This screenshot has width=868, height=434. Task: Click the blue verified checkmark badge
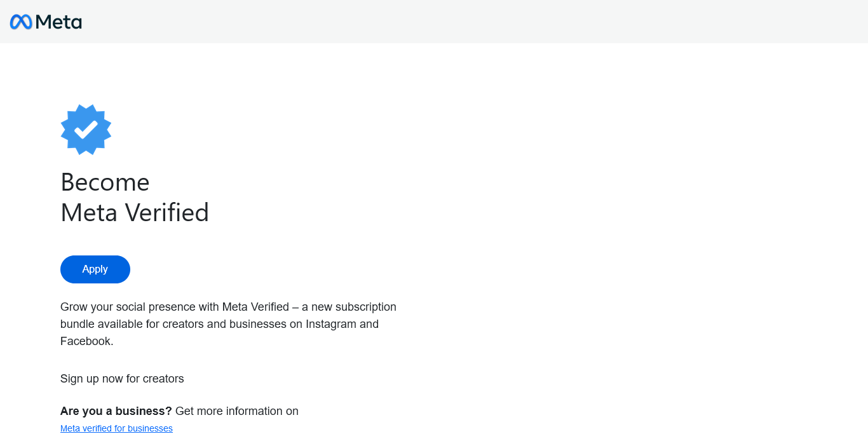coord(86,130)
